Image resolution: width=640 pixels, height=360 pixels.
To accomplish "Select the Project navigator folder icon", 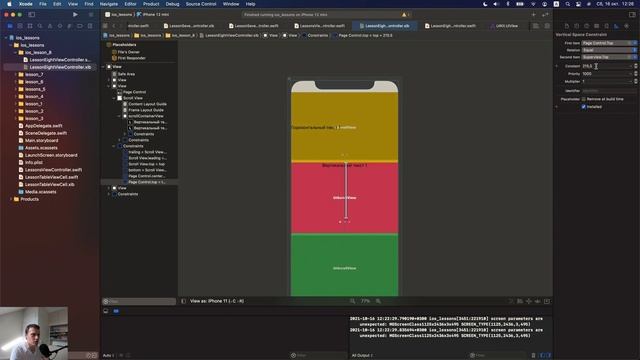I will (10, 26).
